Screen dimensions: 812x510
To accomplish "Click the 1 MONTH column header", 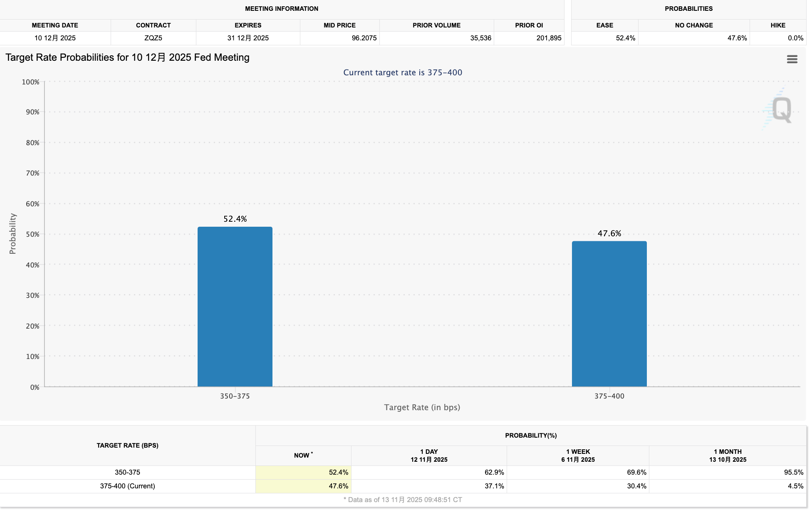I will [728, 456].
